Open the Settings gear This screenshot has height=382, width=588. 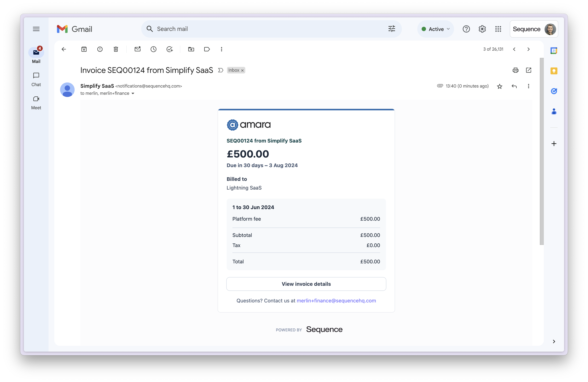[482, 29]
